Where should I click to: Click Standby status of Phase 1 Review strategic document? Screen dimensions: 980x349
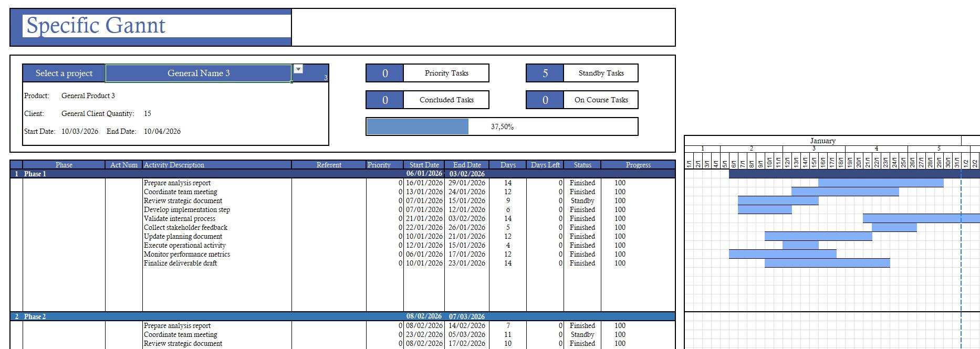(x=582, y=200)
